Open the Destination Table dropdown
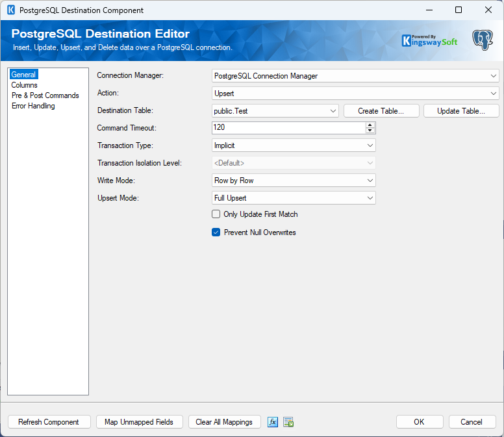Image resolution: width=504 pixels, height=437 pixels. click(x=275, y=111)
